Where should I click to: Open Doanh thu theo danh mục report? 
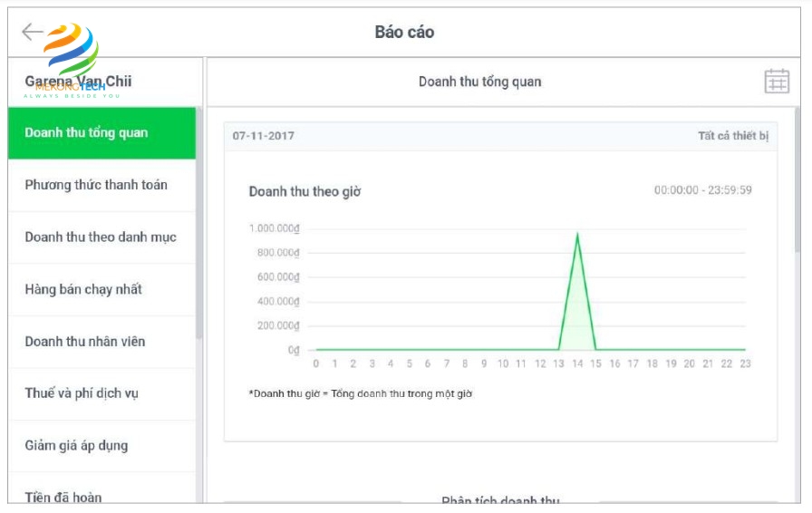tap(101, 237)
